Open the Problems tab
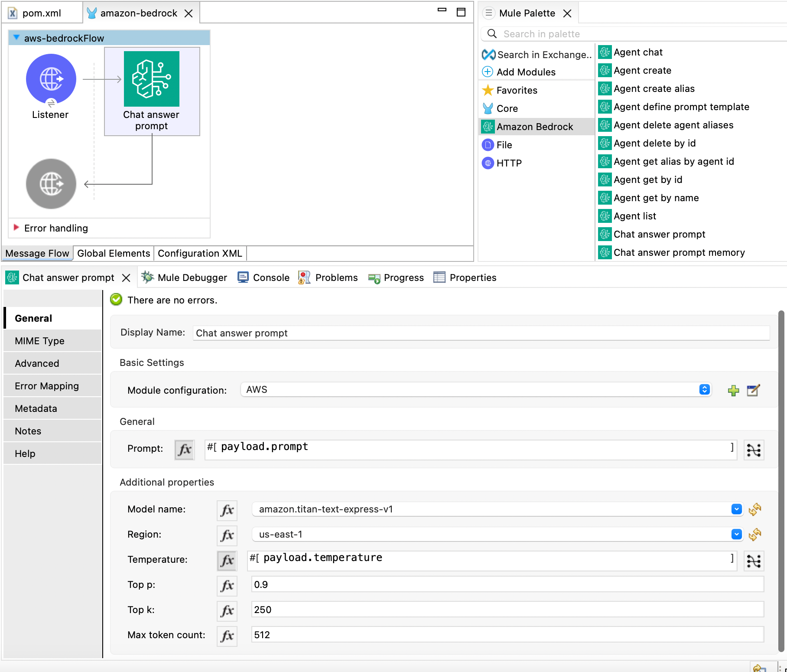 pyautogui.click(x=328, y=277)
